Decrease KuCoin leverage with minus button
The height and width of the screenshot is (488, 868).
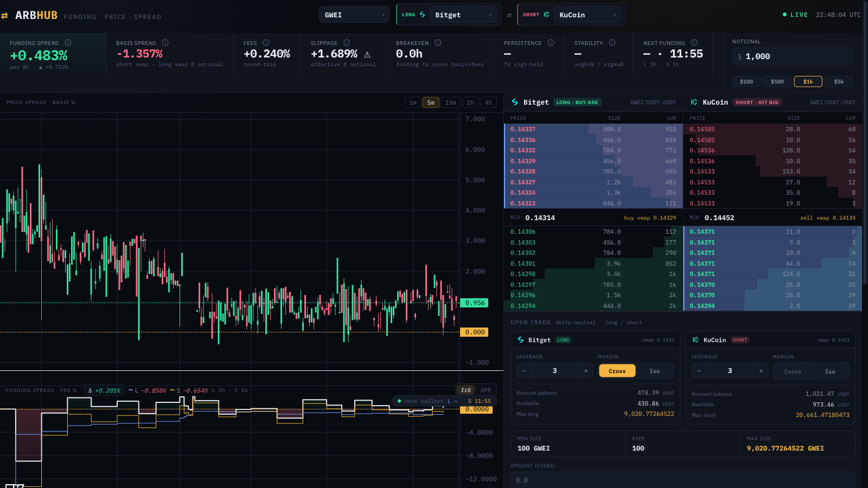[699, 371]
